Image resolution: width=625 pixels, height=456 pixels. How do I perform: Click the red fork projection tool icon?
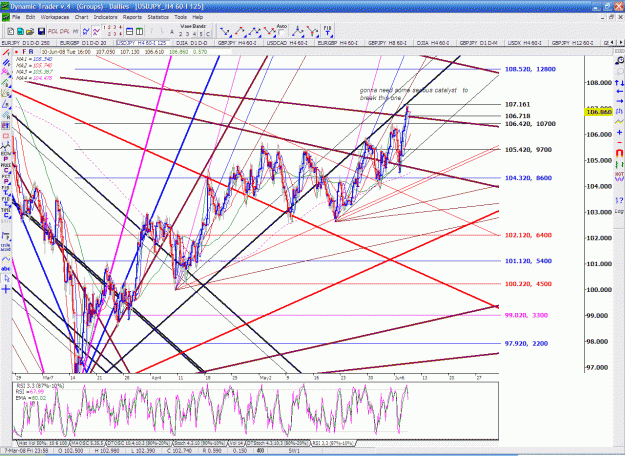pos(312,31)
